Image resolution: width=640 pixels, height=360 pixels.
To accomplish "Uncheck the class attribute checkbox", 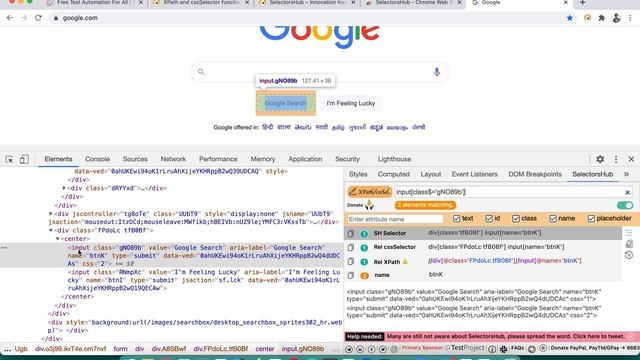I will click(516, 219).
